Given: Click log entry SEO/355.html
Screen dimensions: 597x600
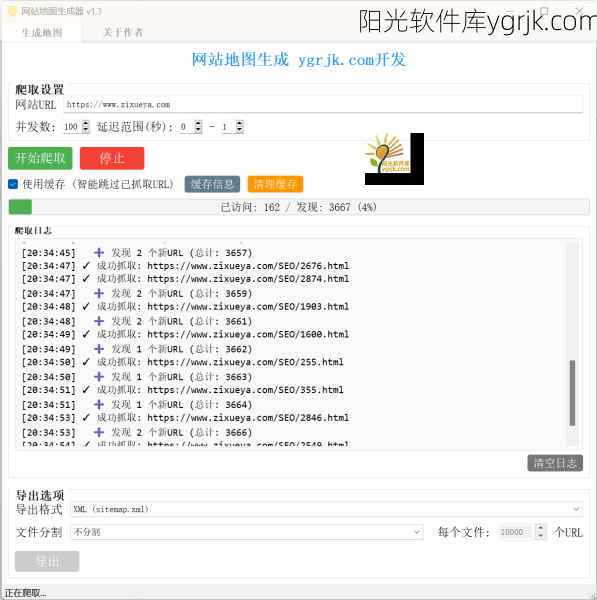Looking at the screenshot, I should click(x=183, y=390).
